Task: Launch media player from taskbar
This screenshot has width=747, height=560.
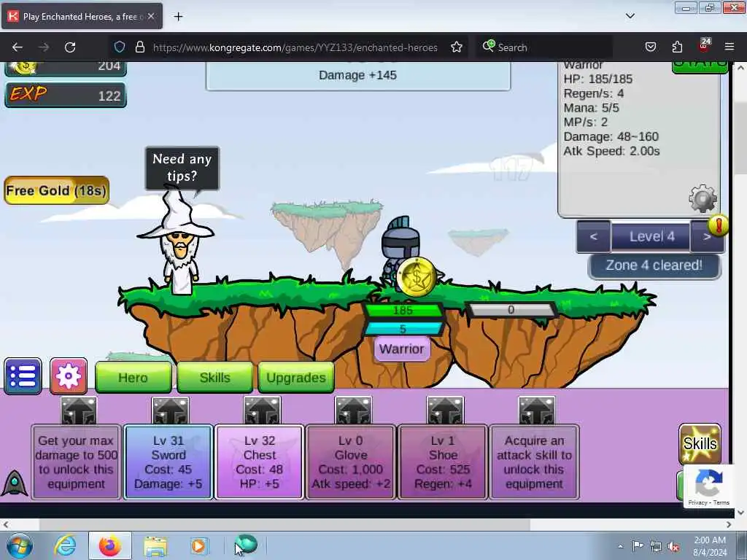Action: pos(198,545)
